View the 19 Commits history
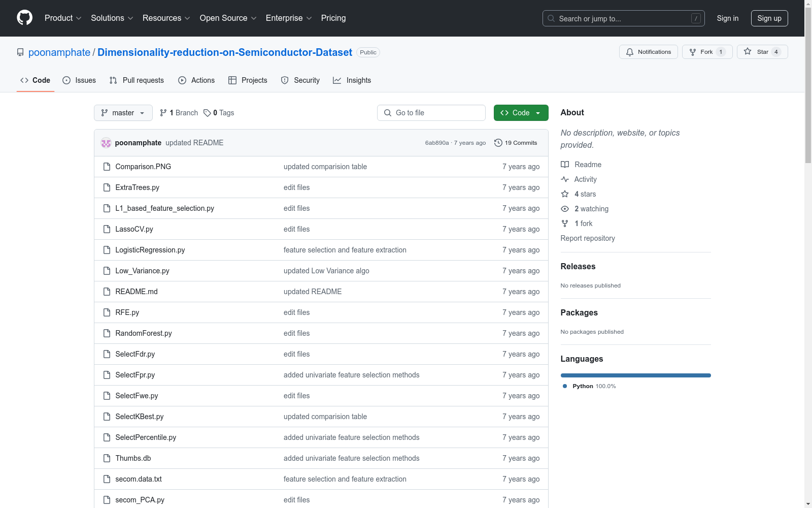 point(516,143)
